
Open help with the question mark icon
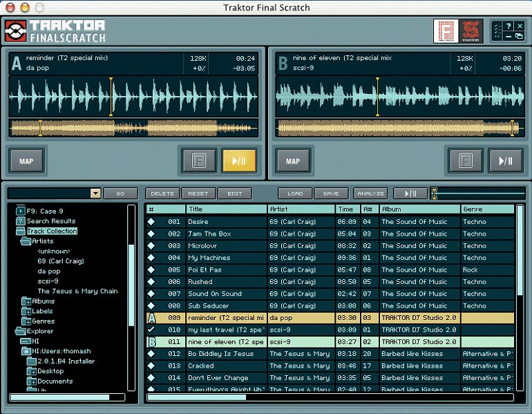tap(509, 26)
